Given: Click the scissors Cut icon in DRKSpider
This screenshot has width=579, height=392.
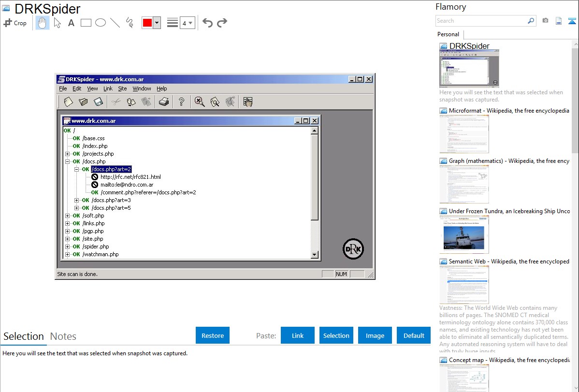Looking at the screenshot, I should [x=116, y=102].
